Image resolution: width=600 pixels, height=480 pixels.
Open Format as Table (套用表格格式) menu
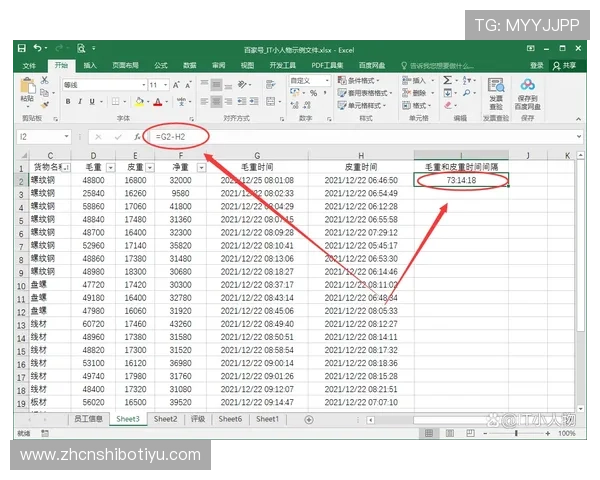pyautogui.click(x=365, y=93)
